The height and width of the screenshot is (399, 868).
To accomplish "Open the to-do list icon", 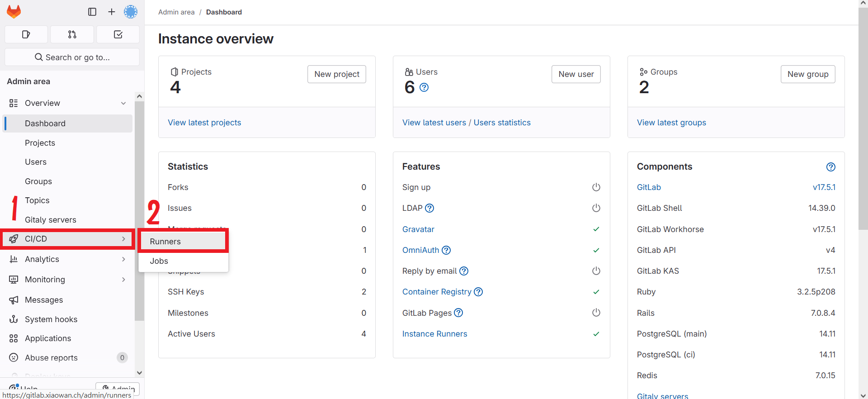I will [118, 34].
